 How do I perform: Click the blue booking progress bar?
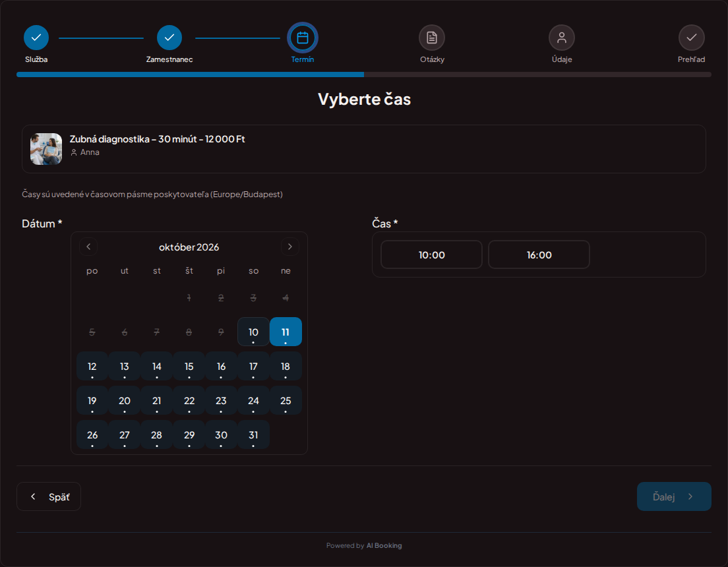coord(191,75)
